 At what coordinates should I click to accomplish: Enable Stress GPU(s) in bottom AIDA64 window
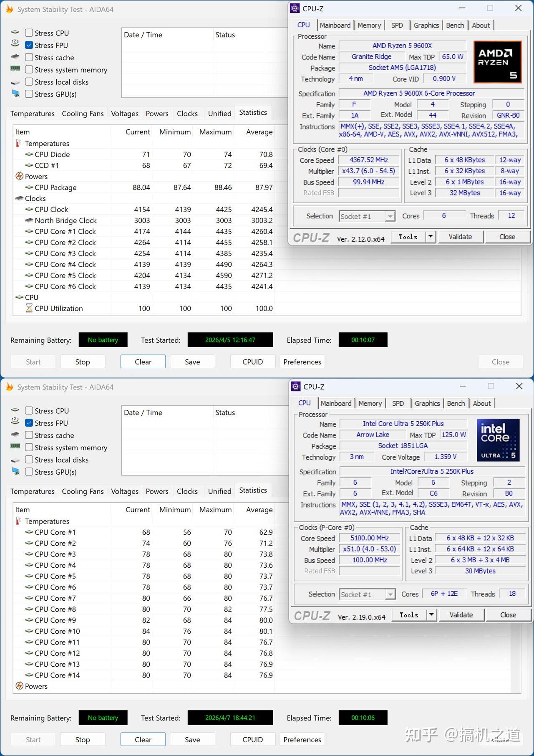29,472
